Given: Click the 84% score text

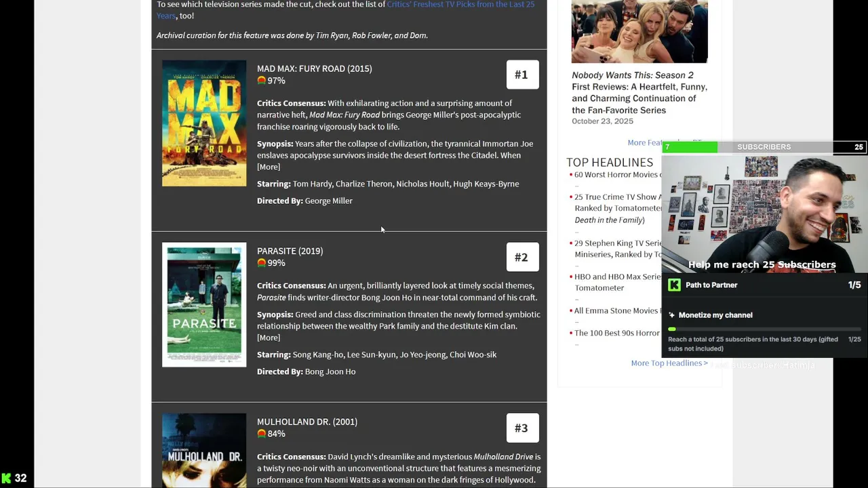Looking at the screenshot, I should coord(276,434).
